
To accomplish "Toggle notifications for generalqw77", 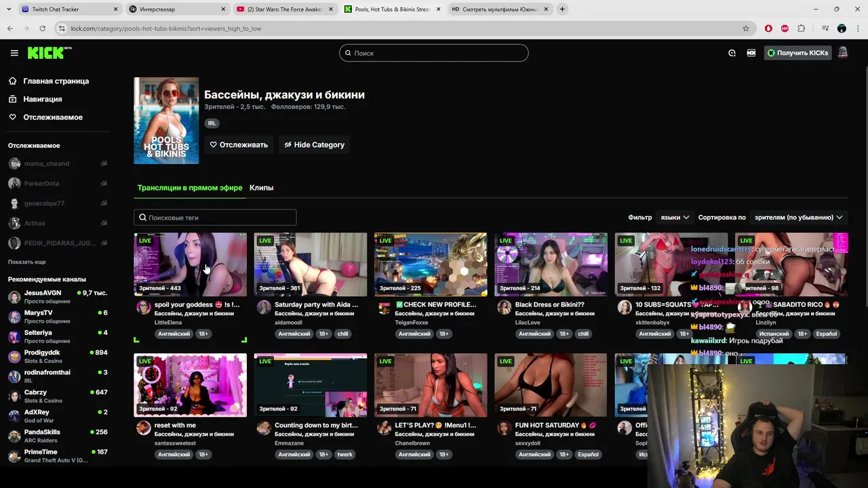I will pyautogui.click(x=104, y=203).
